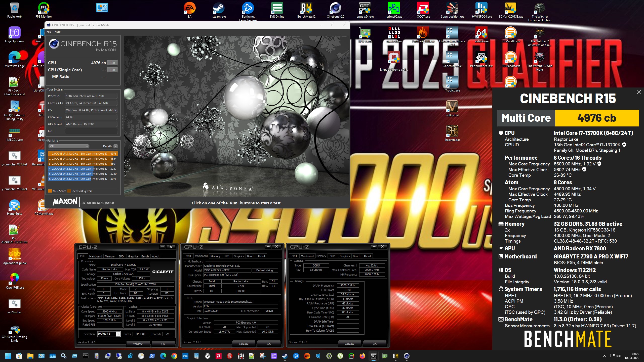The image size is (644, 362).
Task: Open The Witcher 3 Wild Hunt icon
Action: click(540, 61)
